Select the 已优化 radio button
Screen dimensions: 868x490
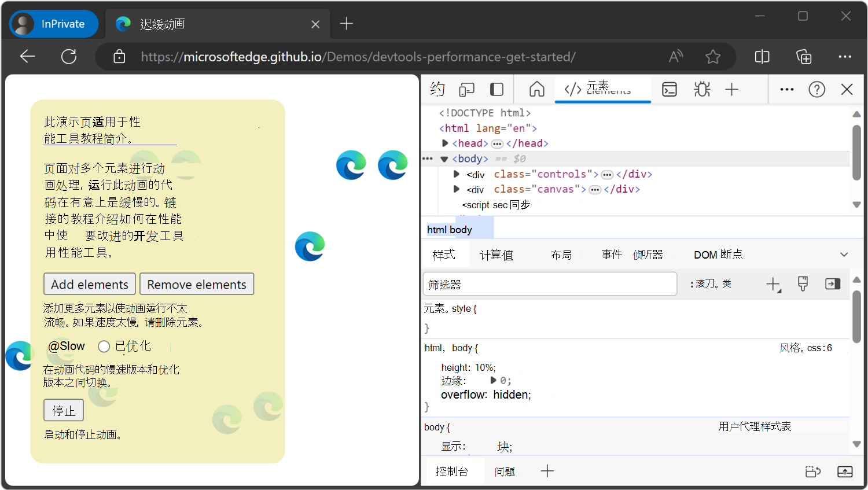pos(104,346)
